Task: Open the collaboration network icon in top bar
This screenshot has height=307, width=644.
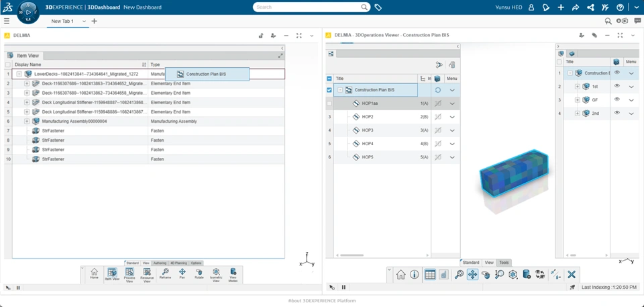Action: (x=590, y=7)
